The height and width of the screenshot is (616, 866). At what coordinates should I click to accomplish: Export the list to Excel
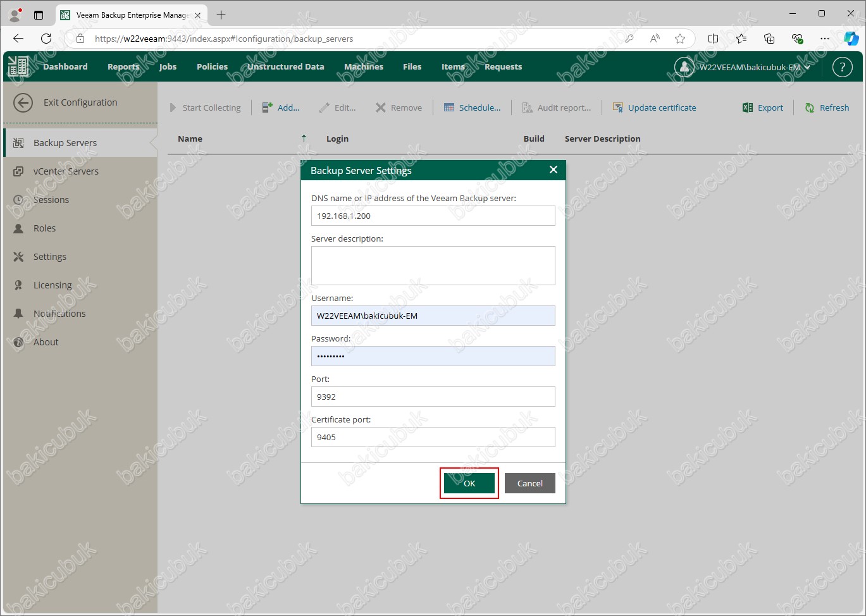click(x=763, y=108)
